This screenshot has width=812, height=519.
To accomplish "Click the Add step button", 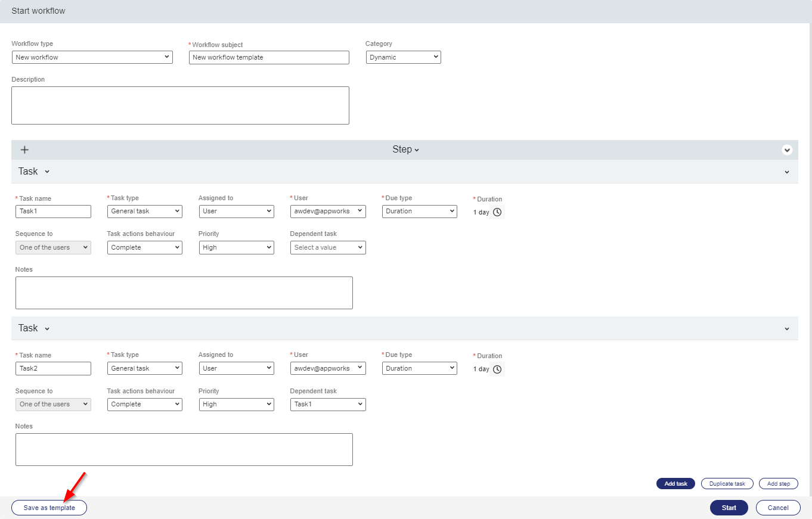I will point(778,484).
